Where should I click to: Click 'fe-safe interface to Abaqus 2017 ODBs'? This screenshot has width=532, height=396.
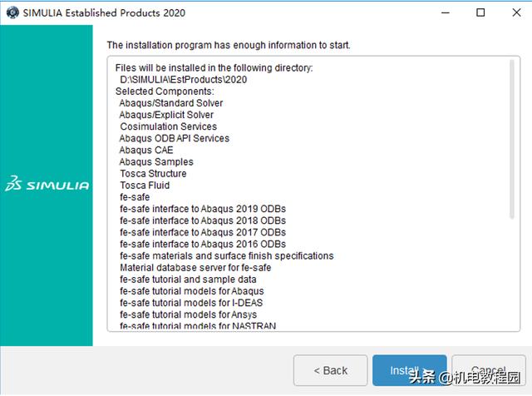[203, 232]
